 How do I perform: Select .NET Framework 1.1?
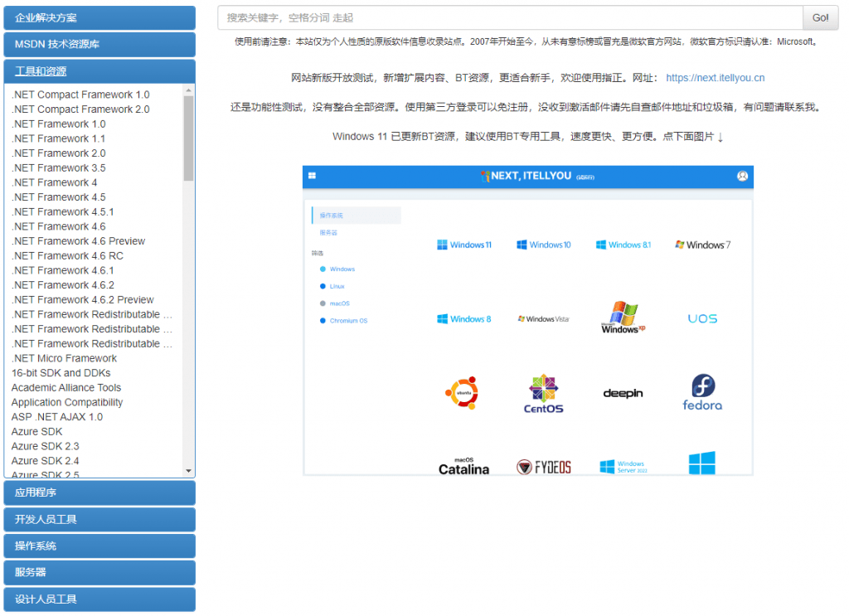click(x=58, y=138)
